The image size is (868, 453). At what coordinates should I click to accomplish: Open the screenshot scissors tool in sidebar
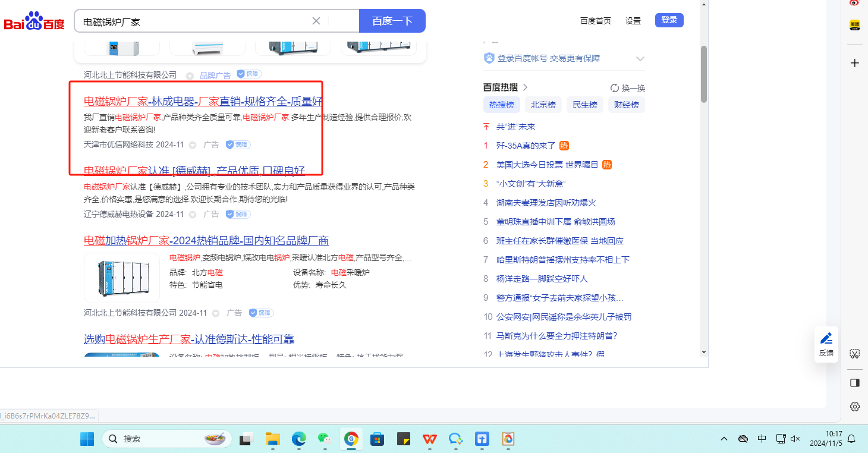tap(855, 354)
